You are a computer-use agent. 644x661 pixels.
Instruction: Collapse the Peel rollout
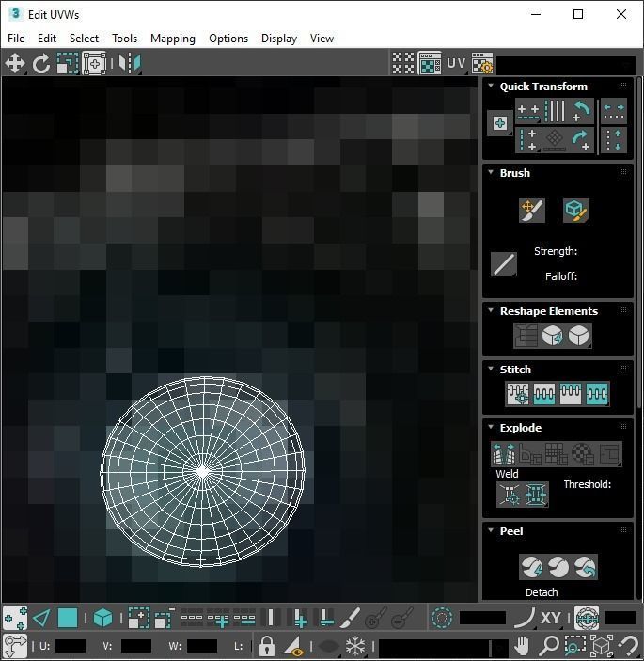491,530
